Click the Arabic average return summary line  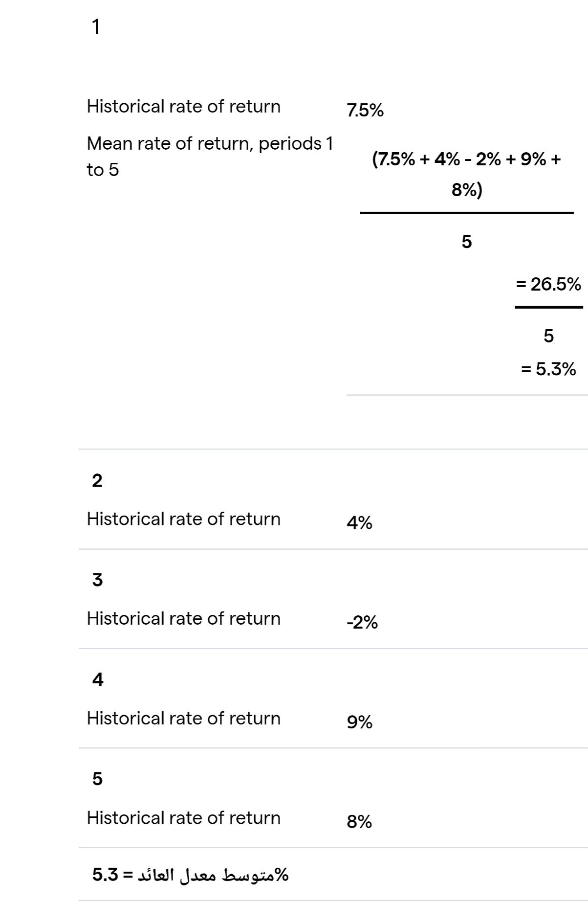(191, 875)
